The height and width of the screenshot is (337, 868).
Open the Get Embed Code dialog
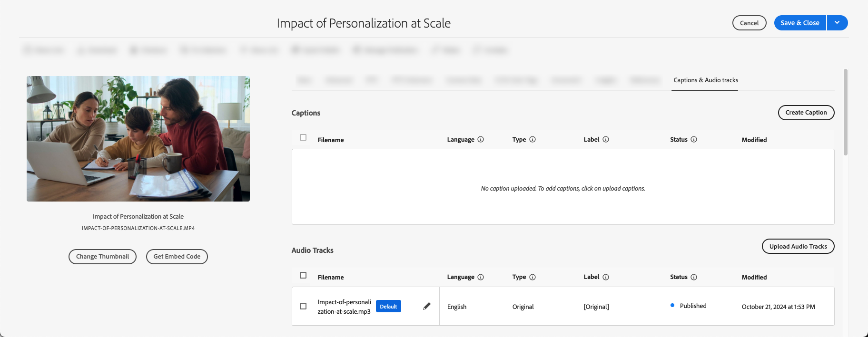point(177,257)
